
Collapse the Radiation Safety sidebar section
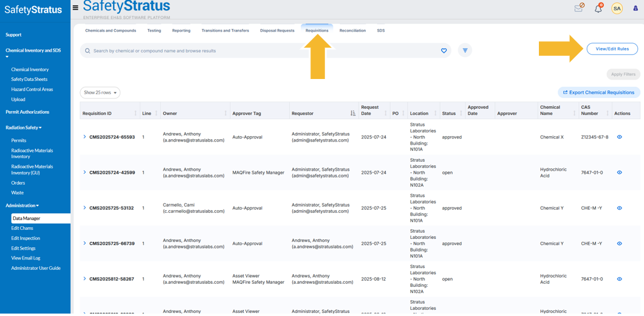click(24, 128)
